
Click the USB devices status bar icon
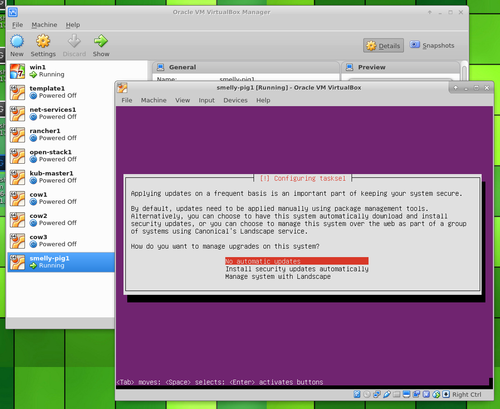387,394
